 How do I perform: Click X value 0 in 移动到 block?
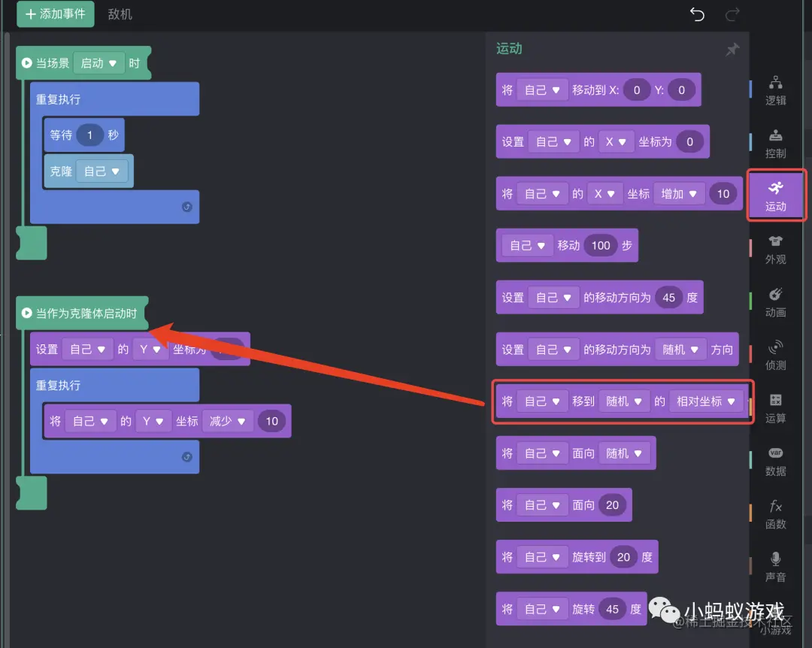(637, 90)
